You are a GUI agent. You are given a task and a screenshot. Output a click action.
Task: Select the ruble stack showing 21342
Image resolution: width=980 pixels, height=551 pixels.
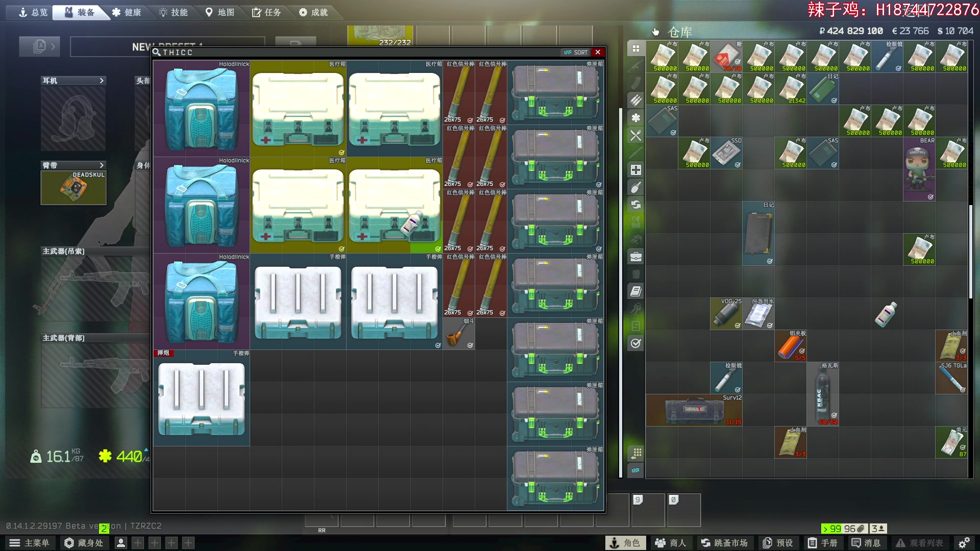(x=791, y=89)
